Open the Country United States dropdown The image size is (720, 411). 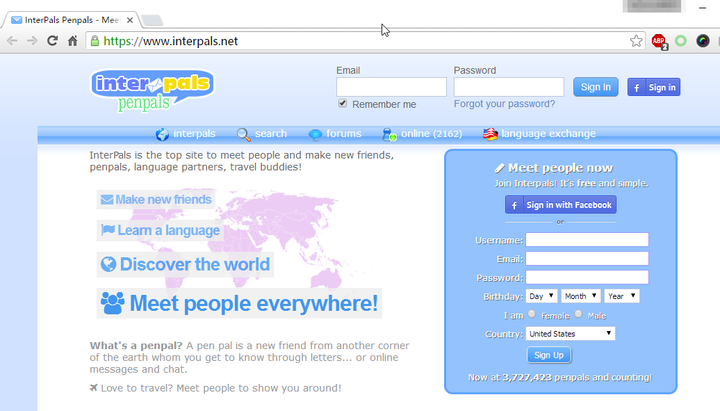pyautogui.click(x=570, y=334)
